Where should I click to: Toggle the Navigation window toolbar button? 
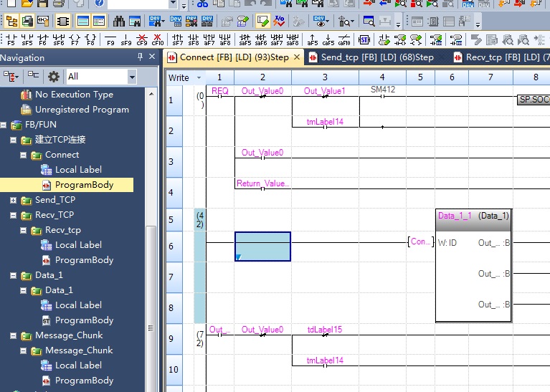[x=11, y=21]
